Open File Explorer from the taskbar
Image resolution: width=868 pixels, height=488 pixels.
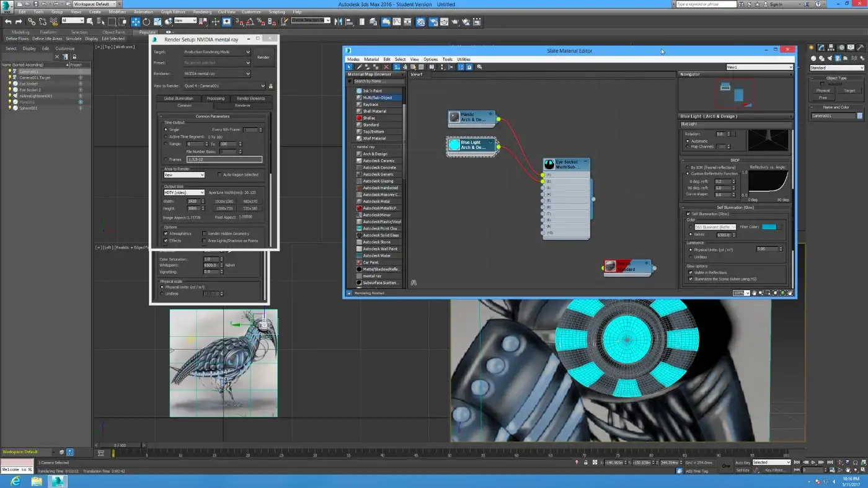pyautogui.click(x=37, y=481)
